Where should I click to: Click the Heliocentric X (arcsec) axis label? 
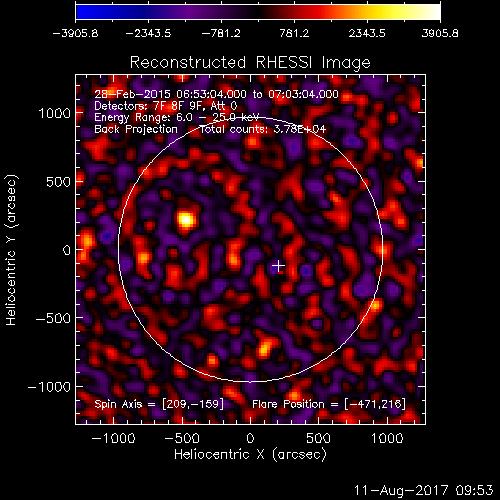[x=250, y=454]
